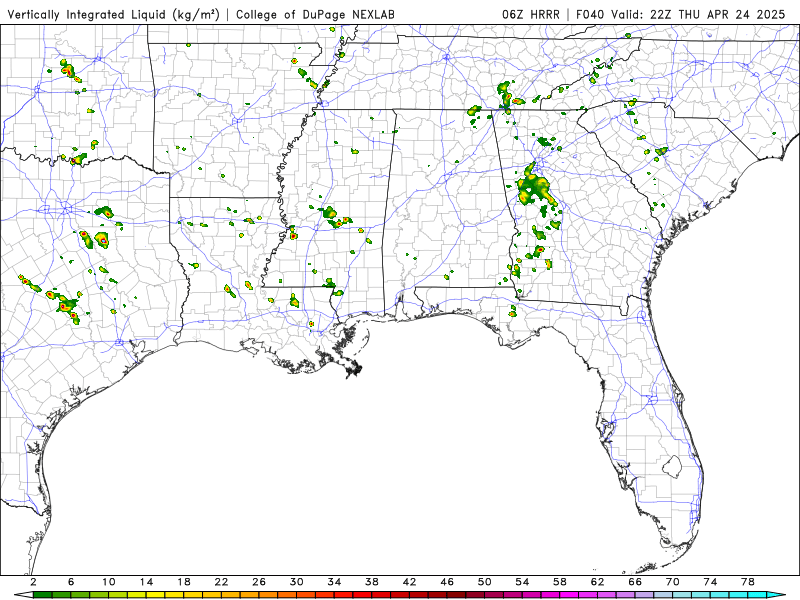
Task: Click the color bar label "50"
Action: [485, 582]
